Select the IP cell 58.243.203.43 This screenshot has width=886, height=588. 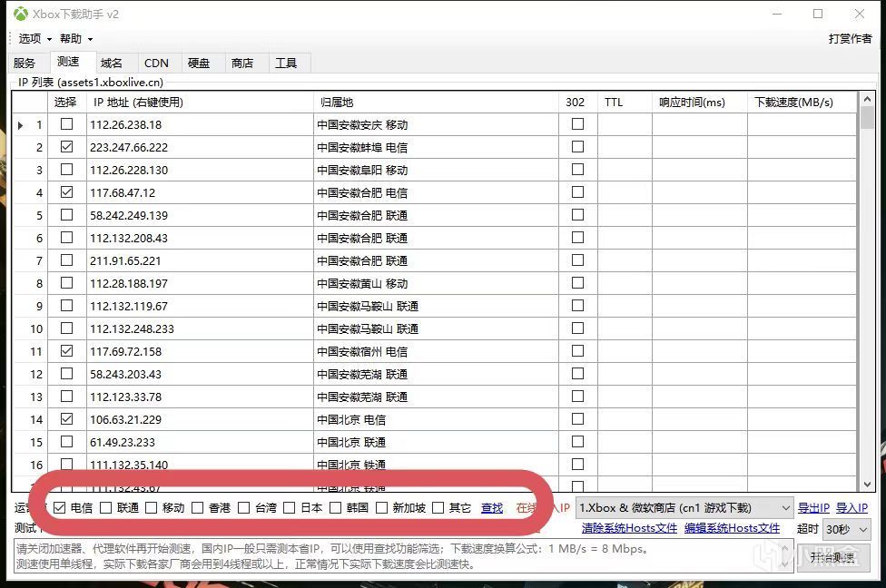(x=200, y=374)
